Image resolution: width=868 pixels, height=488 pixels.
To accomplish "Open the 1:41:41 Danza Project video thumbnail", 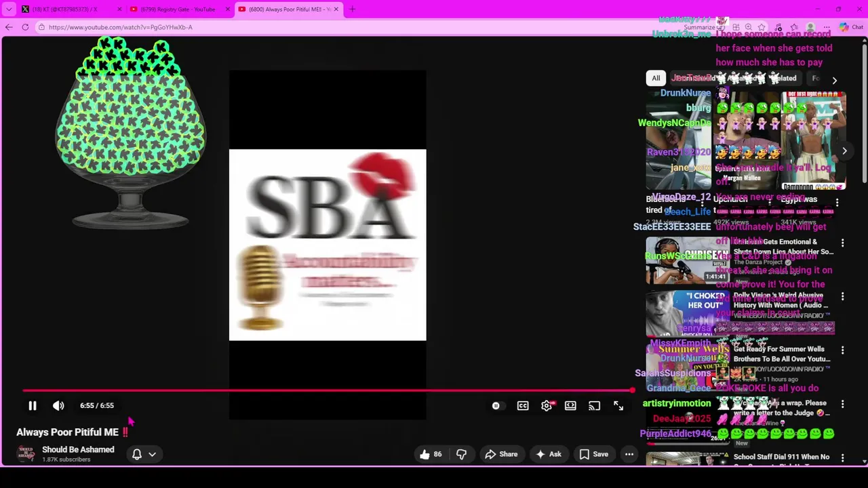I will tap(687, 260).
